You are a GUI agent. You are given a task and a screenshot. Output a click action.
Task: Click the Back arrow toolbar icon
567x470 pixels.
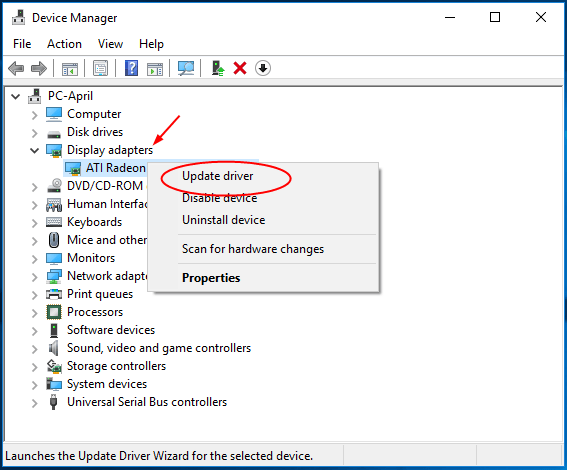(16, 68)
